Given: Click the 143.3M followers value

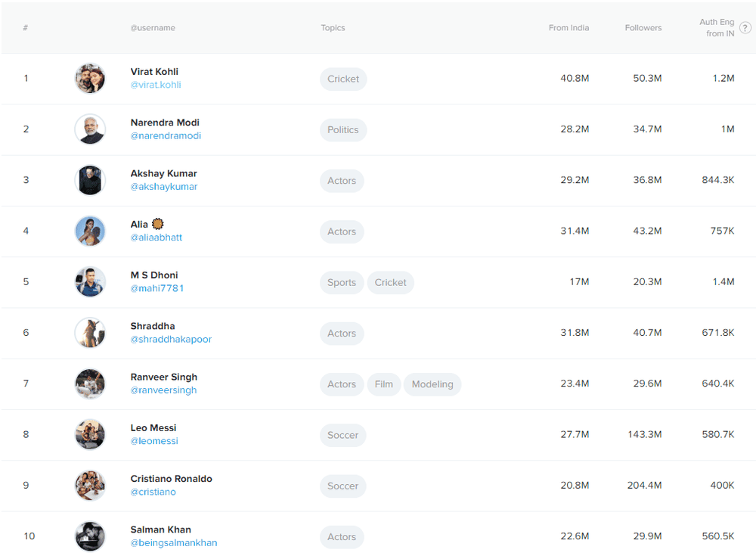Looking at the screenshot, I should click(645, 434).
